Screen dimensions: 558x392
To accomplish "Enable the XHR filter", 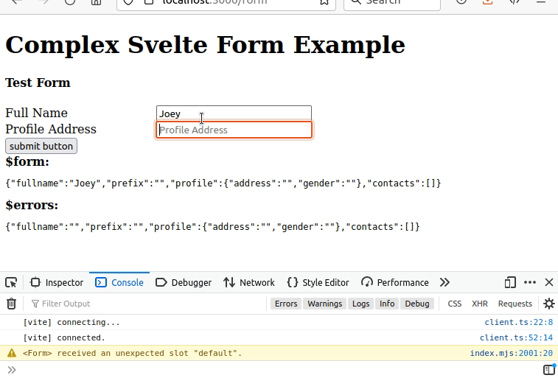I will point(479,304).
